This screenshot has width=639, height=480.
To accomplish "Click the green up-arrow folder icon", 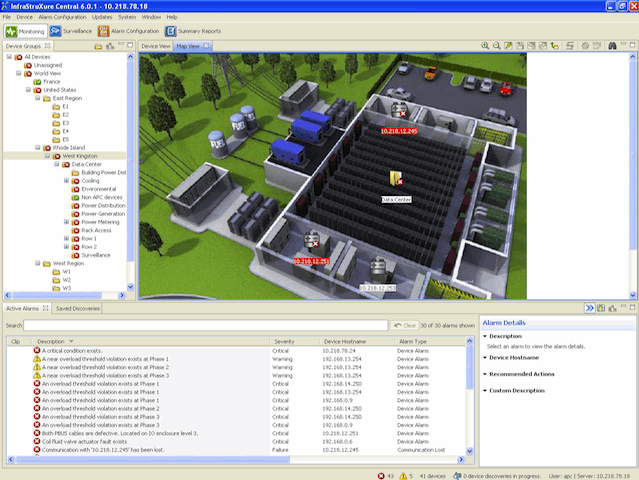I will coord(555,46).
